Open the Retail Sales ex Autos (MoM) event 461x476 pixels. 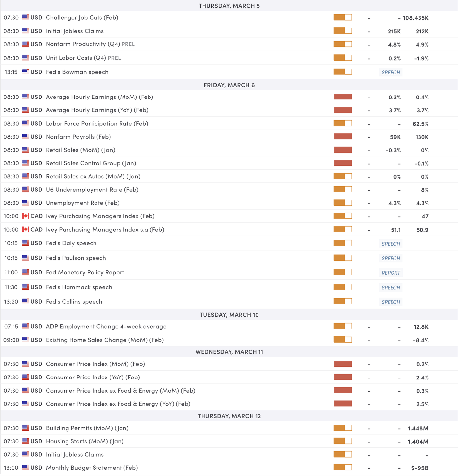93,177
